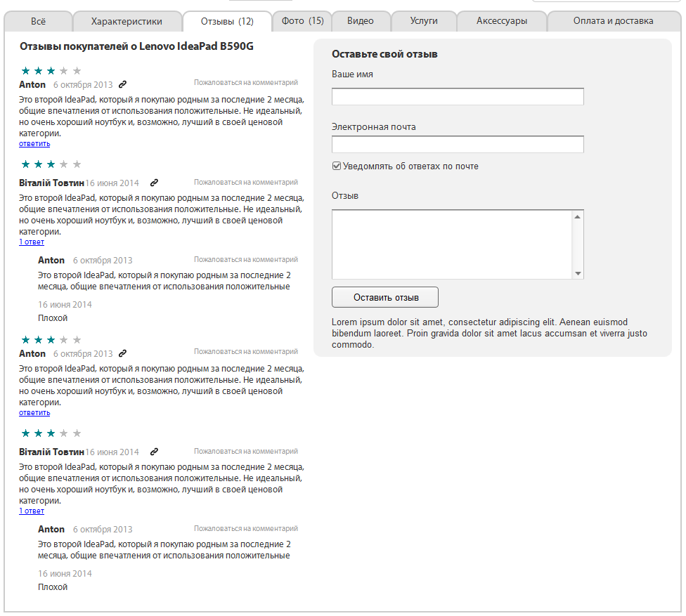Focus the Ваше имя input field
The width and height of the screenshot is (686, 616).
point(458,97)
